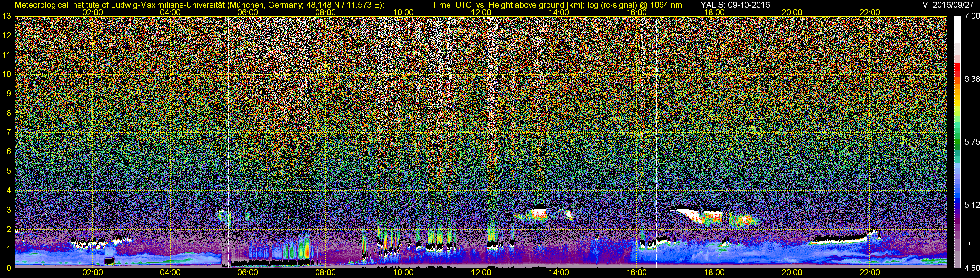Click the 5.75 color scale label

click(x=972, y=142)
